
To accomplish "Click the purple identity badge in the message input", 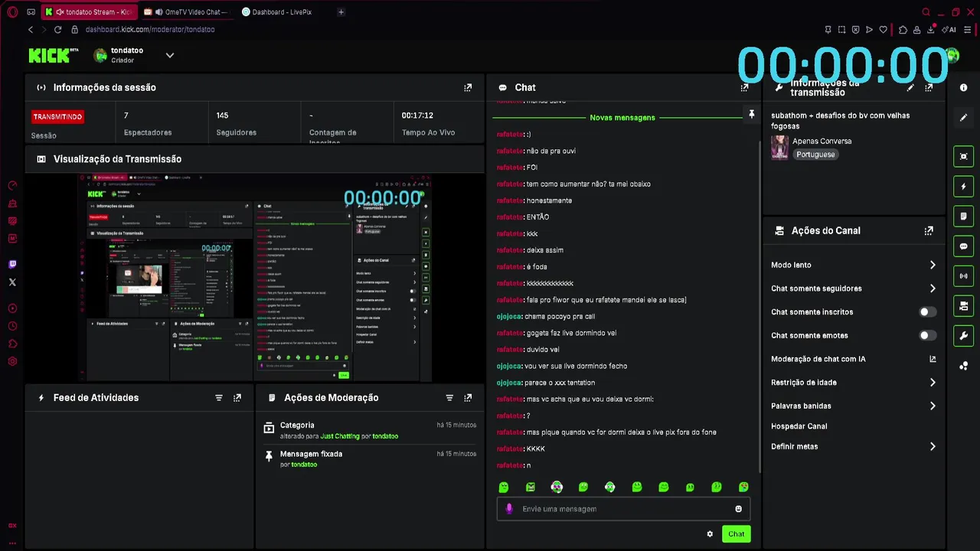I will click(x=509, y=509).
